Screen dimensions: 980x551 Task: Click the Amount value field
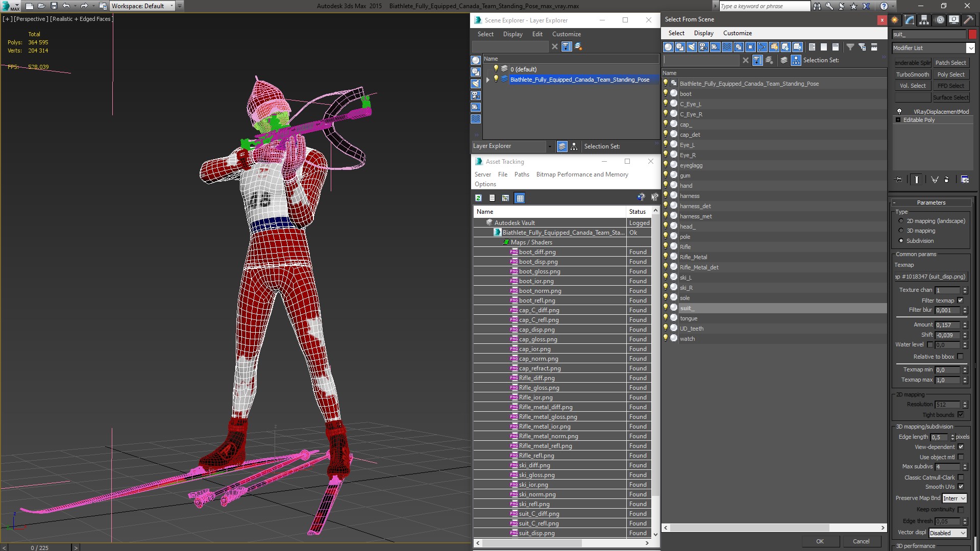coord(948,325)
